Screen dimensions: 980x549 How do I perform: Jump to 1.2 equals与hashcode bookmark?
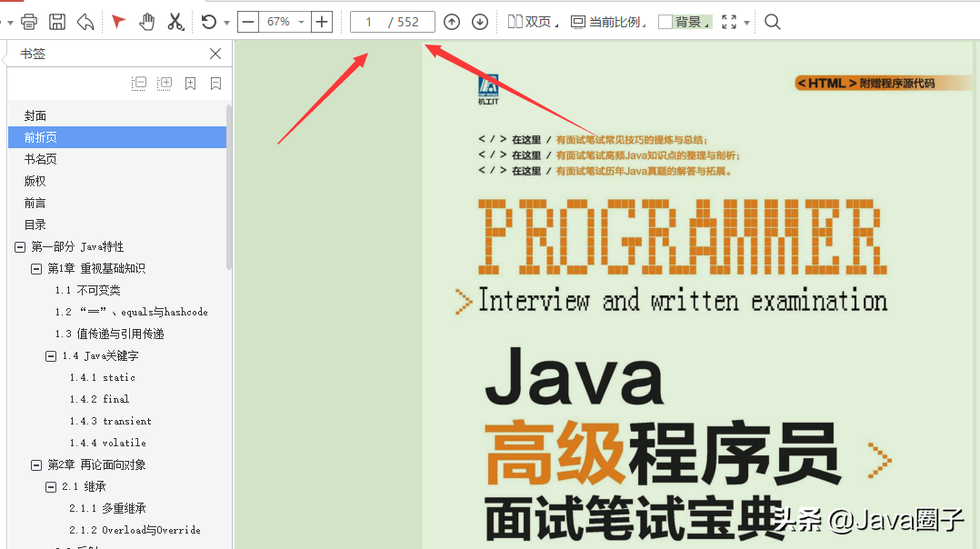[x=131, y=313]
